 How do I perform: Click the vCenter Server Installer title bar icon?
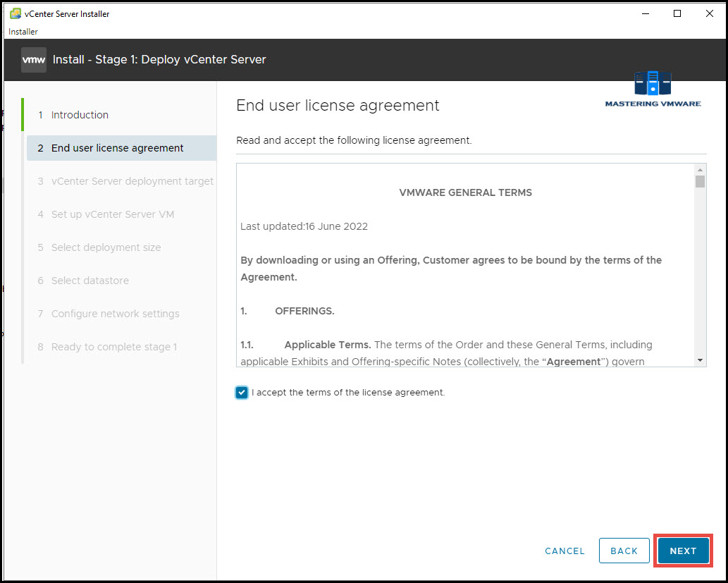pos(16,13)
